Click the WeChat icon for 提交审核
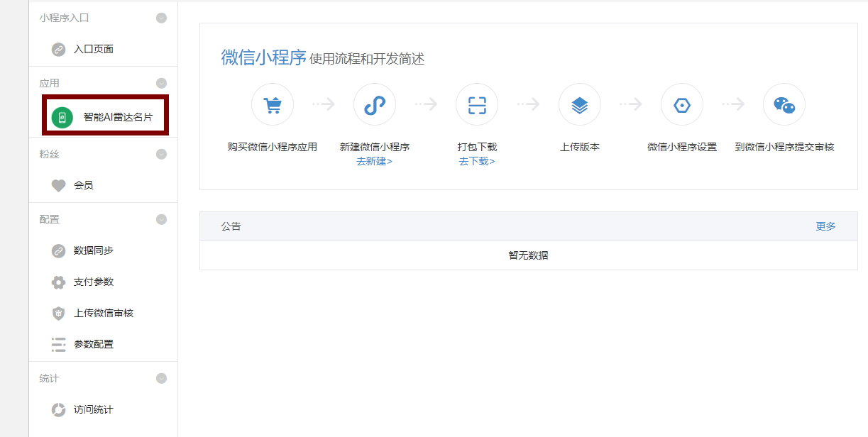This screenshot has width=868, height=437. (784, 105)
